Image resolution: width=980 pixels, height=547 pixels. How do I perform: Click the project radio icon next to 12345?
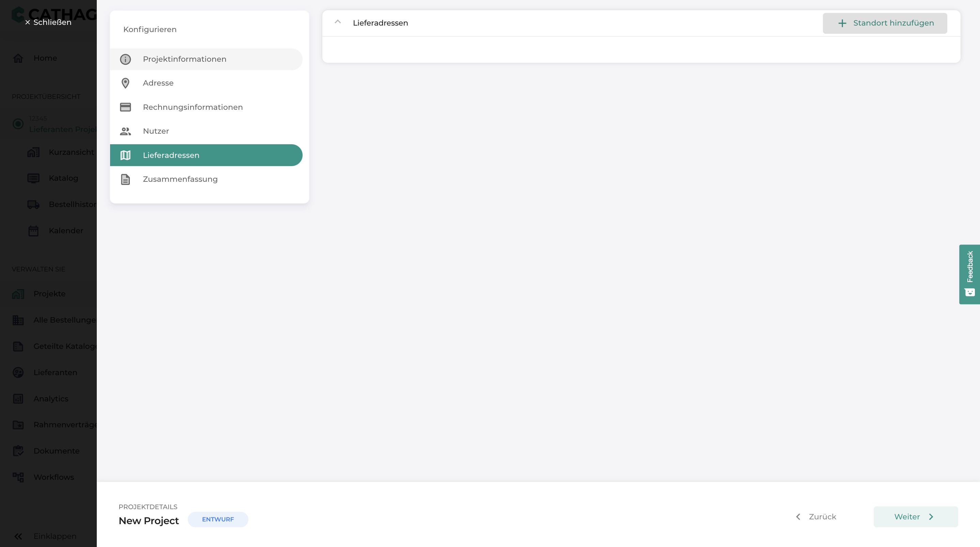coord(18,124)
